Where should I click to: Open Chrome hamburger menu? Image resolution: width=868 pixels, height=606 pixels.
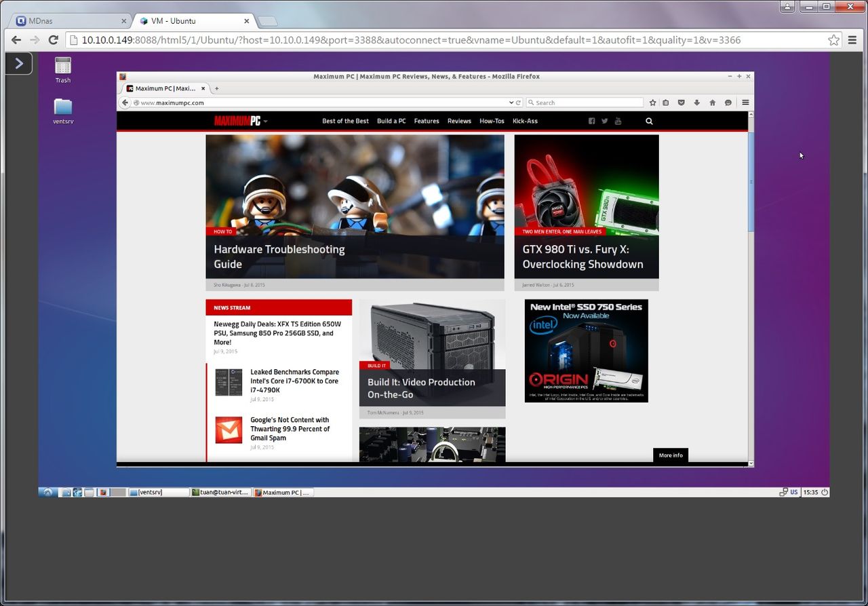[x=852, y=40]
